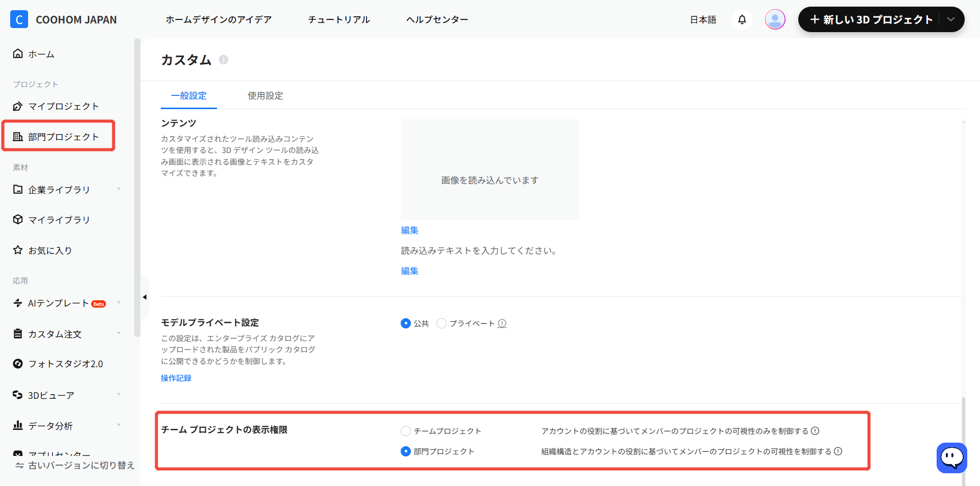Screen dimensions: 980x486
Task: Open ホームデザインのアイデア menu
Action: click(x=218, y=19)
